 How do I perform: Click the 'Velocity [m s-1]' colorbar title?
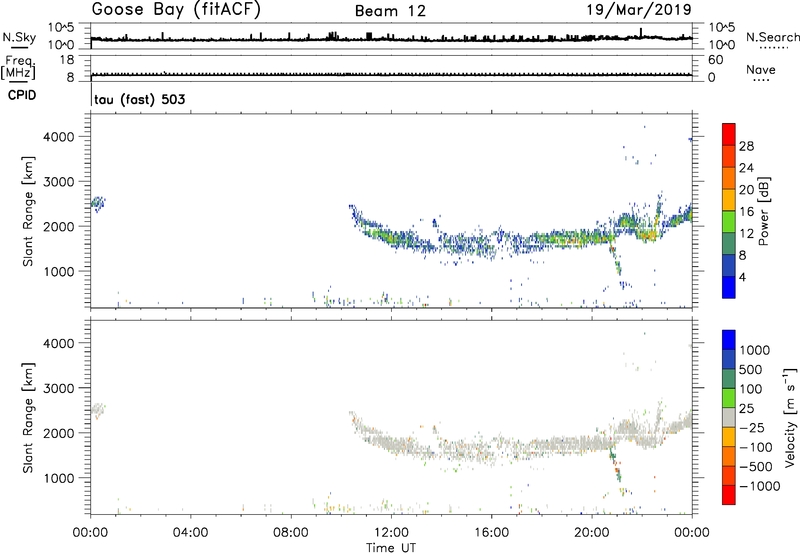click(791, 417)
